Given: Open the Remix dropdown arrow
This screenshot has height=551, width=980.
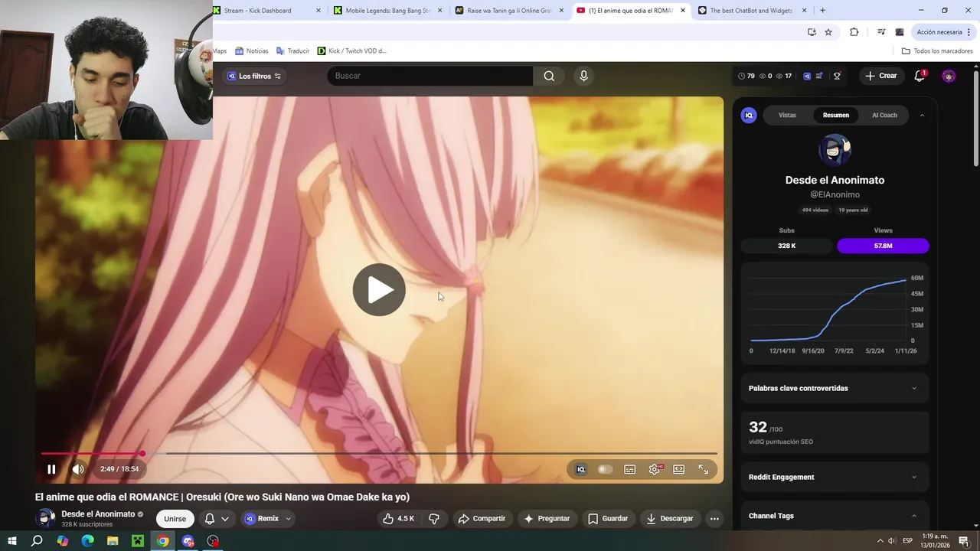Looking at the screenshot, I should tap(289, 518).
